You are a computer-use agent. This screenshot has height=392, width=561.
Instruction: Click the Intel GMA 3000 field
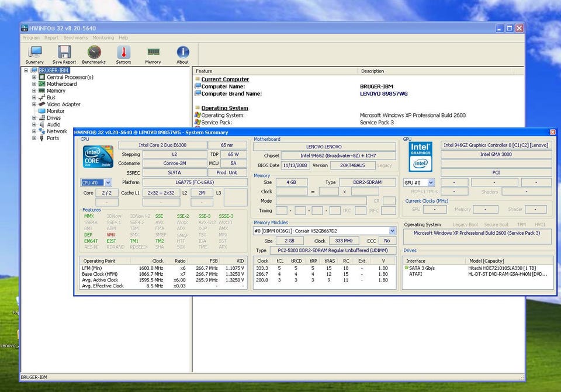496,154
